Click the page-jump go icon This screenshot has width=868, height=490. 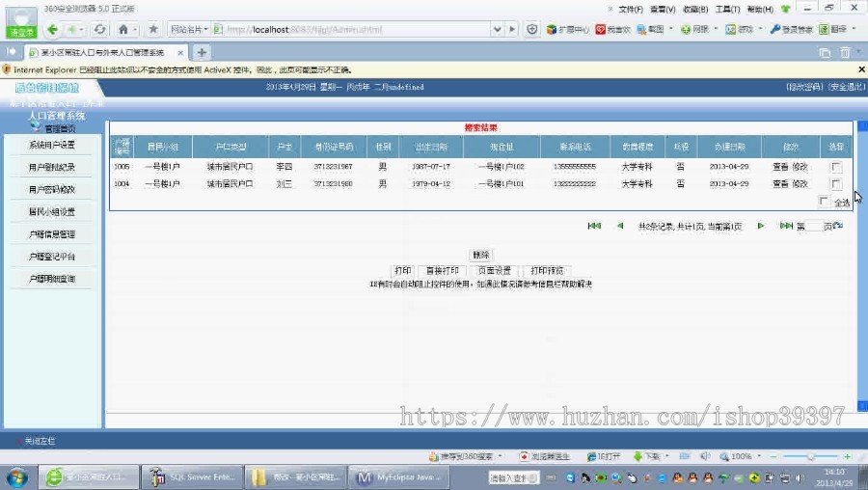[837, 226]
